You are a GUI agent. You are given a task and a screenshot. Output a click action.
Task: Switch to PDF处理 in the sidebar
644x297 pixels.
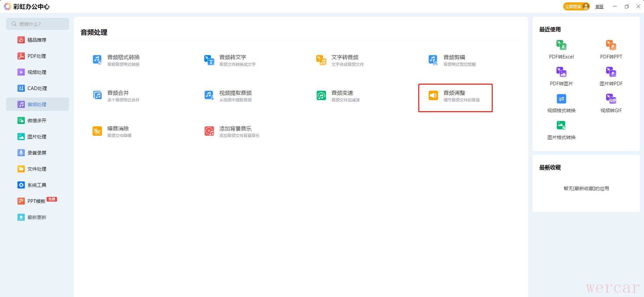(x=37, y=56)
